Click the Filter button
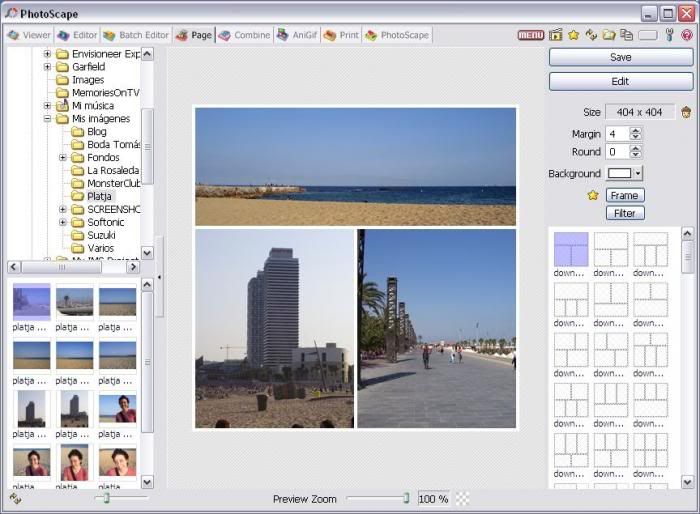This screenshot has width=700, height=514. [625, 213]
